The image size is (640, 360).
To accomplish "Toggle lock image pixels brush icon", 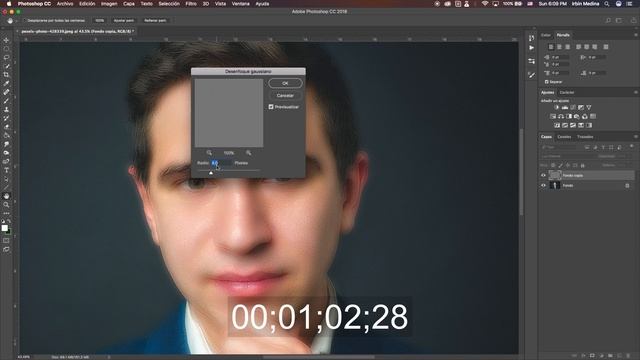I will 560,165.
